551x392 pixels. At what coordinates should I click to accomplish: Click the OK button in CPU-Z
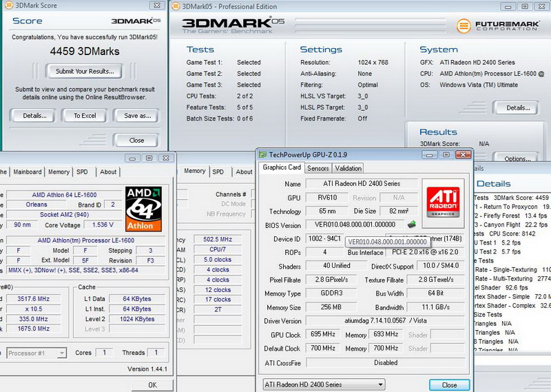point(152,385)
